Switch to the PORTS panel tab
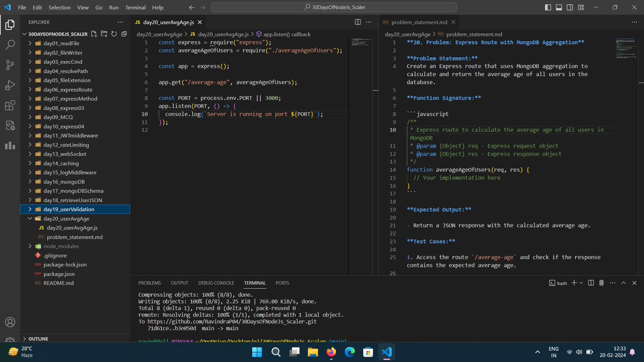 point(282,283)
